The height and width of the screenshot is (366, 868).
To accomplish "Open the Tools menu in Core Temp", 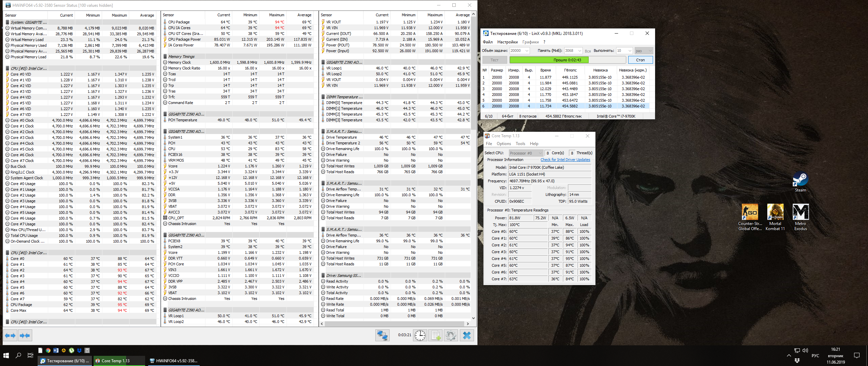I will point(520,144).
